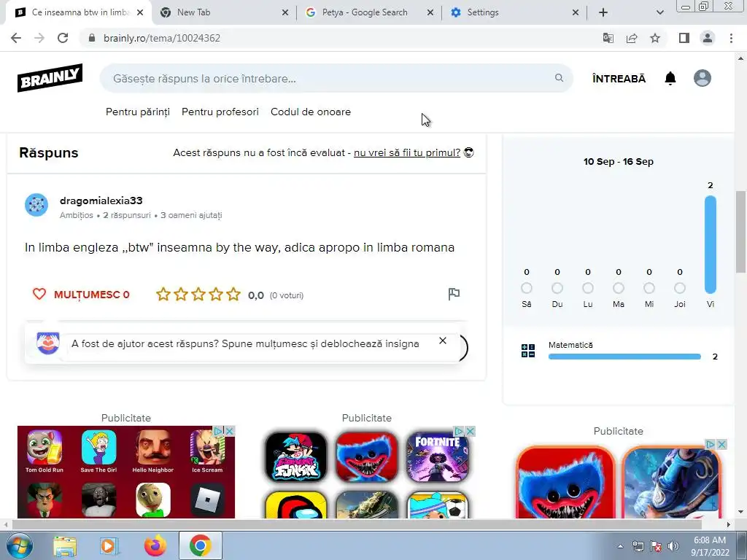Open the Windows Start button
This screenshot has width=747, height=560.
tap(20, 546)
